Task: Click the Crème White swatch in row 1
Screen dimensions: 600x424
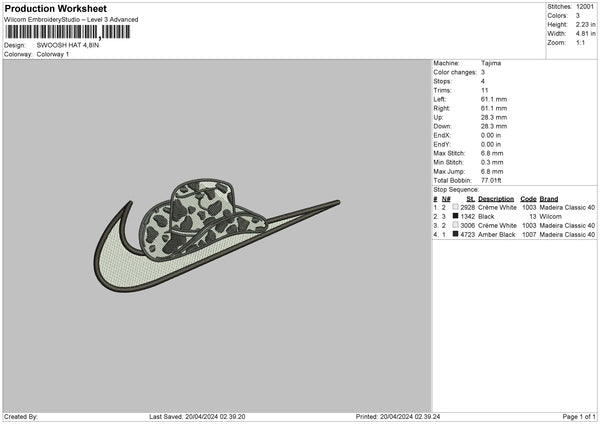Action: tap(455, 207)
